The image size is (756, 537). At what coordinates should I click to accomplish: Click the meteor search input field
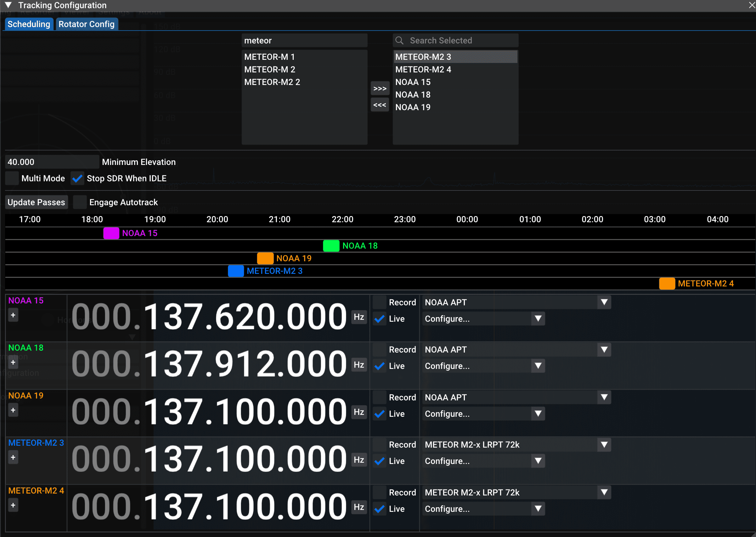point(304,40)
